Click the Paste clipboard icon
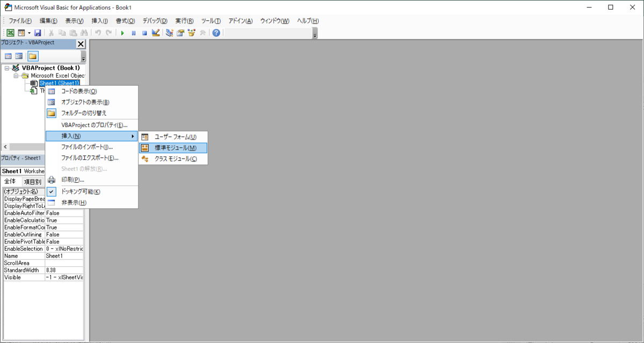This screenshot has height=343, width=644. (x=73, y=33)
